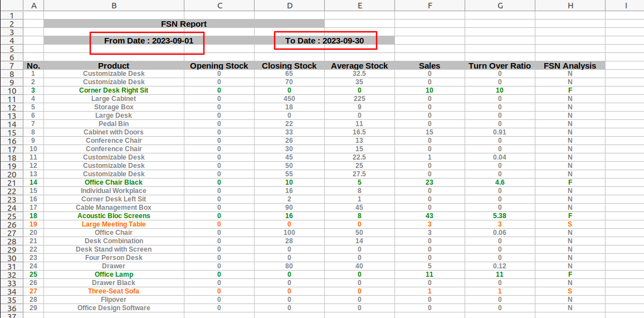
Task: Select closing stock 450 for Large Cabinet
Action: coord(290,99)
